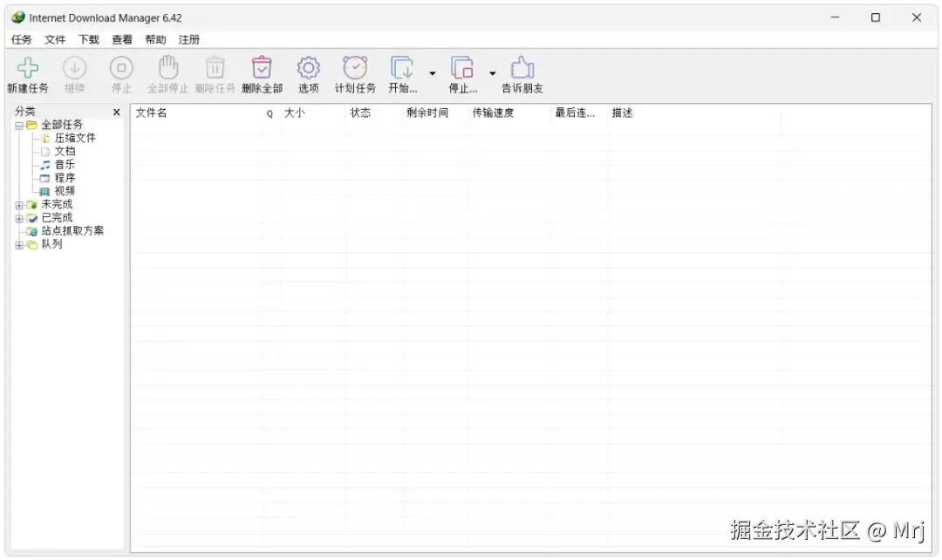Sort by 大小 column header
This screenshot has width=942, height=560.
(x=295, y=113)
